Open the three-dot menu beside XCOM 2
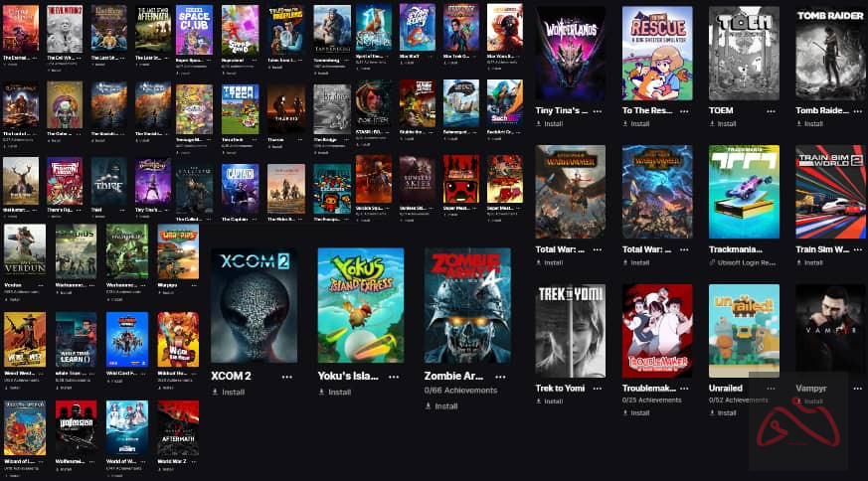The height and width of the screenshot is (481, 868). click(x=286, y=377)
